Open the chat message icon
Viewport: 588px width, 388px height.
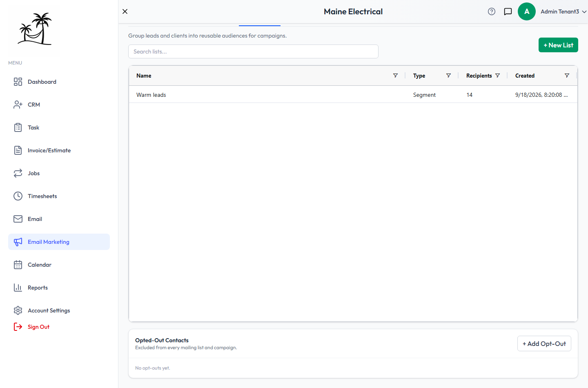[x=508, y=11]
